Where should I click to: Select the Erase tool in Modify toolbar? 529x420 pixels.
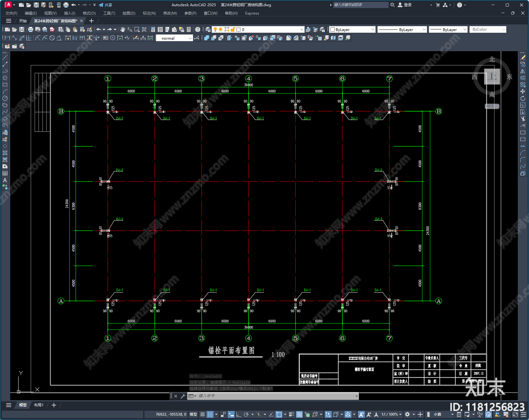click(523, 58)
